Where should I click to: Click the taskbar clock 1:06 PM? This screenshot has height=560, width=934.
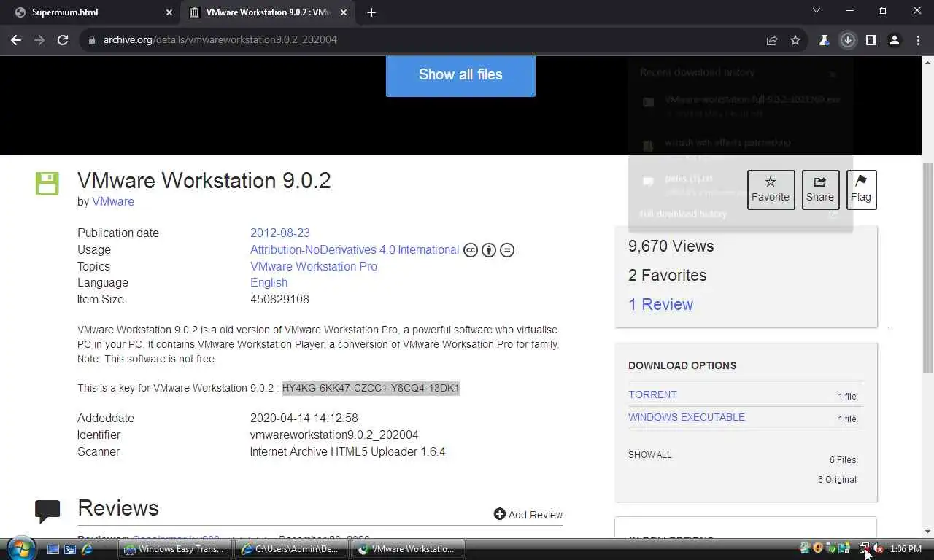906,549
